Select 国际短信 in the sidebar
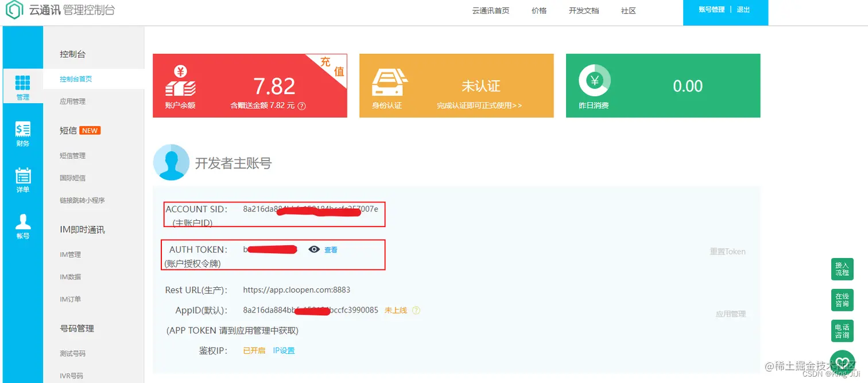The image size is (868, 383). click(73, 178)
